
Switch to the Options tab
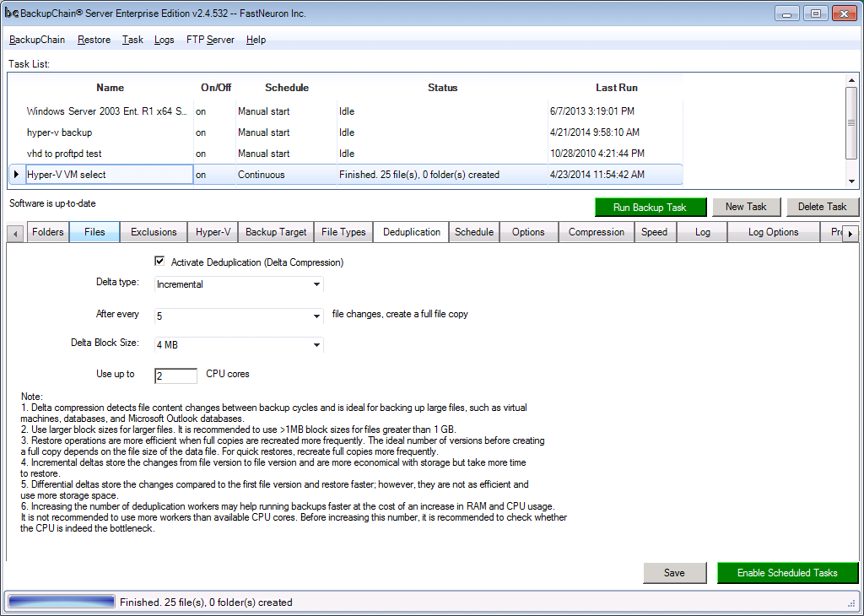pyautogui.click(x=528, y=232)
